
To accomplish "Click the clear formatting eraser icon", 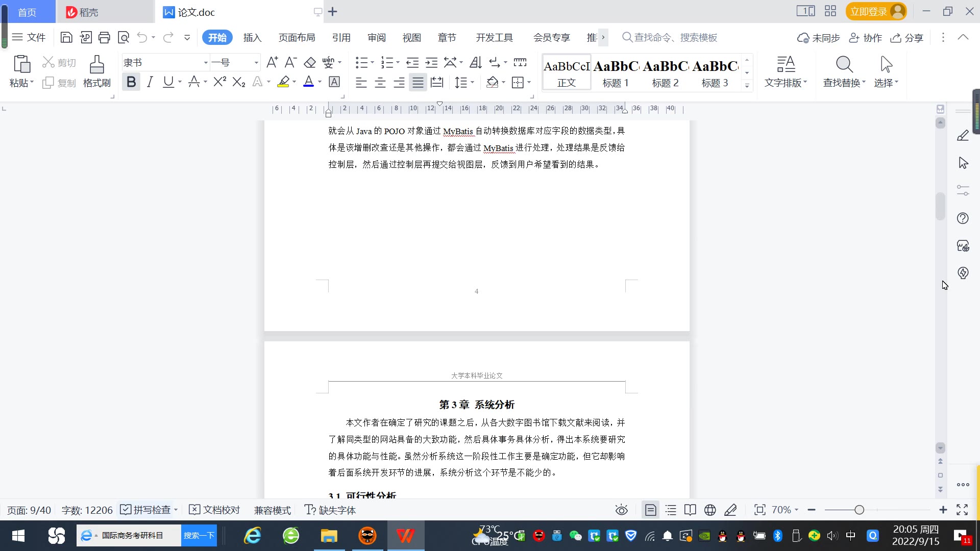I will pyautogui.click(x=310, y=63).
